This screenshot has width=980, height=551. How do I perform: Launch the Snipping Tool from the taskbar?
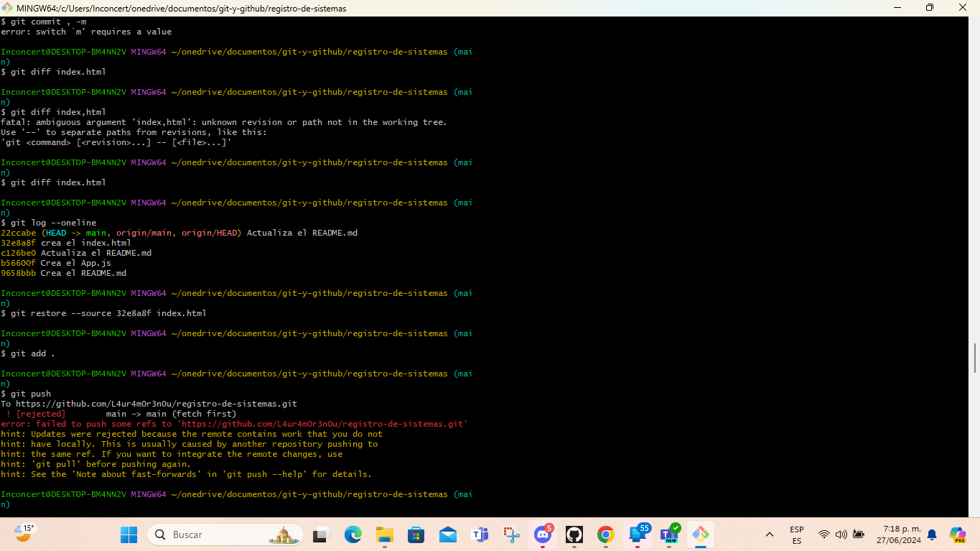click(511, 534)
